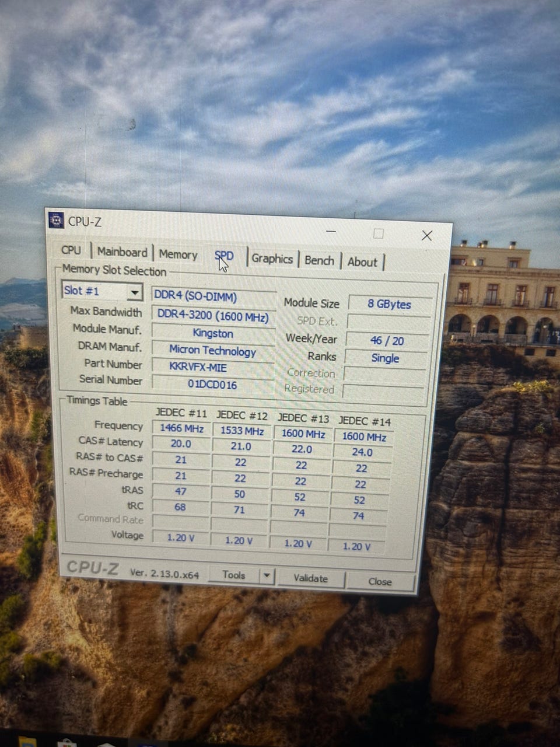Click the Frequency row label

click(118, 425)
